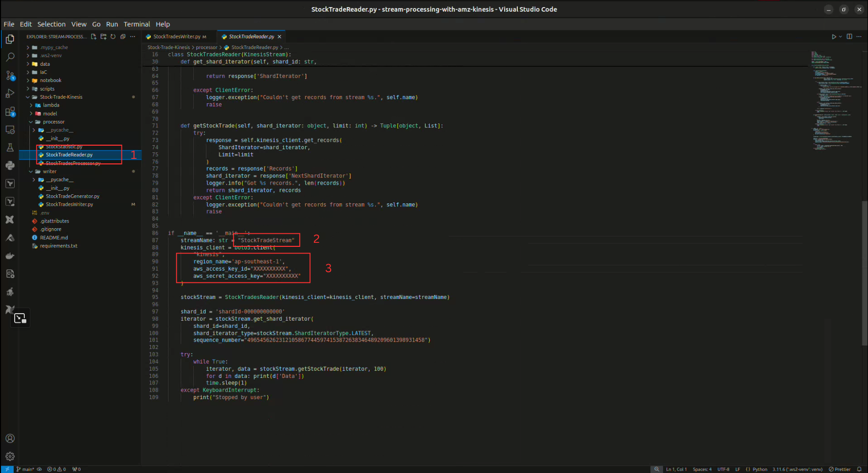Click the editor vertical scrollbar thumb
Viewport: 868px width, 473px height.
(864, 273)
